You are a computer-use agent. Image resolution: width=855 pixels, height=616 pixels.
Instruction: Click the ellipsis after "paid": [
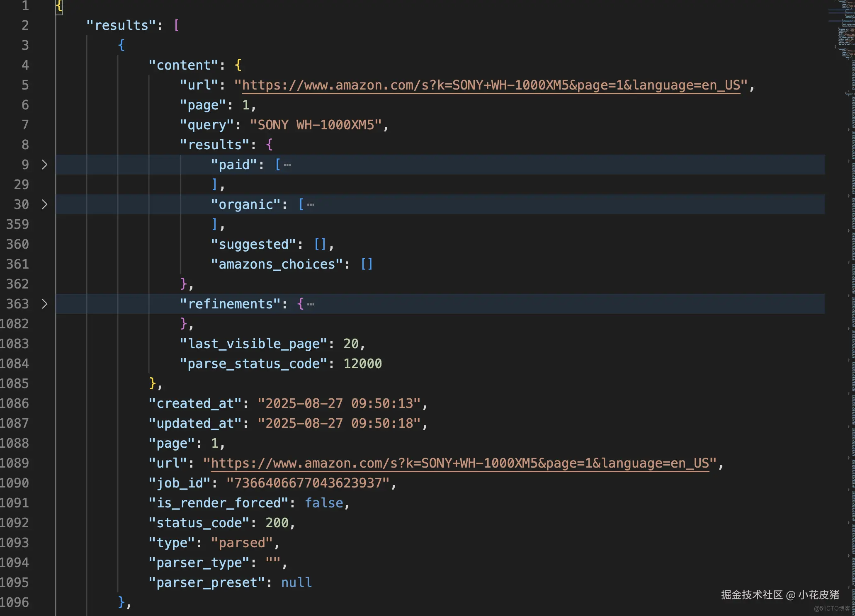[x=287, y=165]
